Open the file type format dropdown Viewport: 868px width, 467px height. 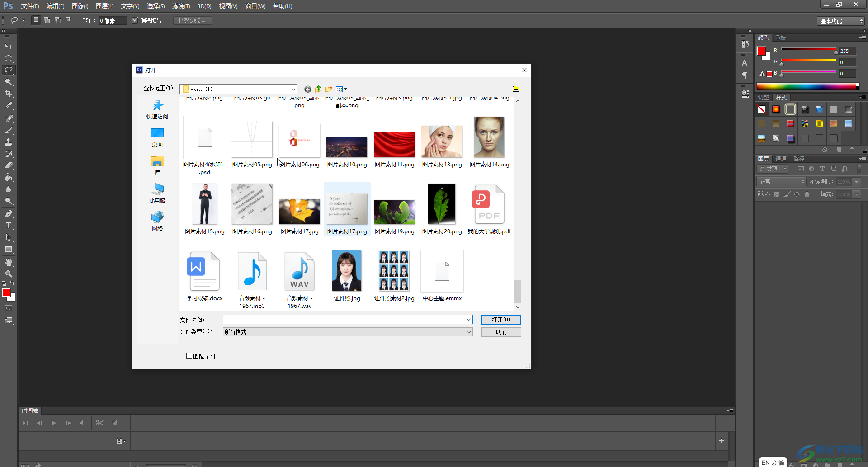point(348,332)
